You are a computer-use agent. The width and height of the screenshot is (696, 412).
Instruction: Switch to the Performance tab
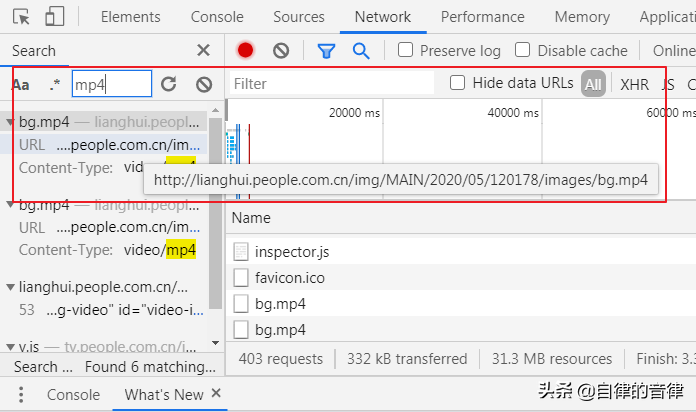tap(482, 17)
